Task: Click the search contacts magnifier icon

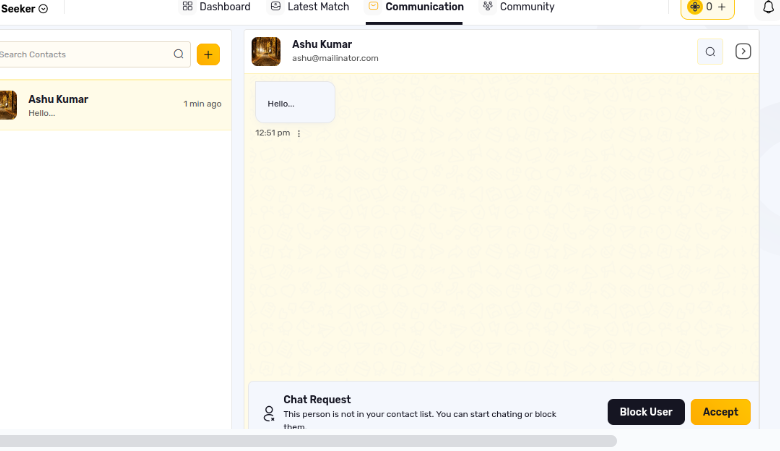Action: click(179, 54)
